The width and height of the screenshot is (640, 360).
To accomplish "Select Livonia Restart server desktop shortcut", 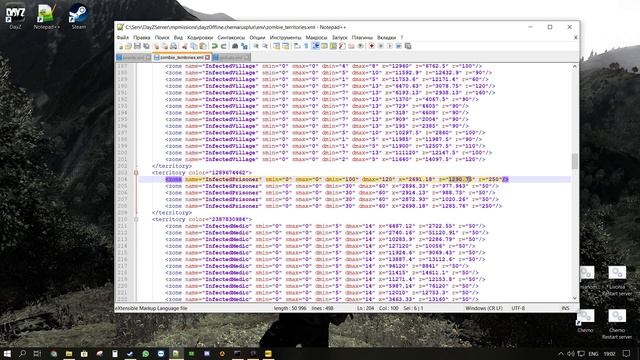I will pos(617,281).
